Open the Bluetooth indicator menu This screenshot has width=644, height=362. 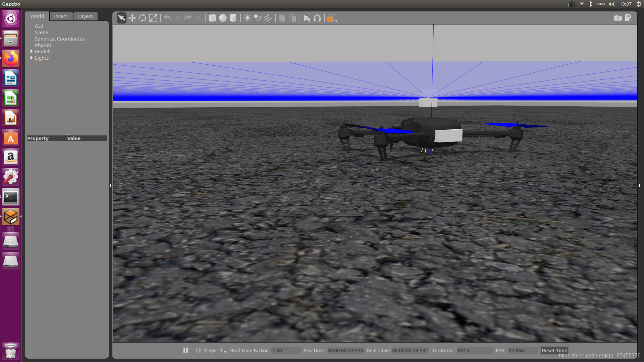[591, 4]
